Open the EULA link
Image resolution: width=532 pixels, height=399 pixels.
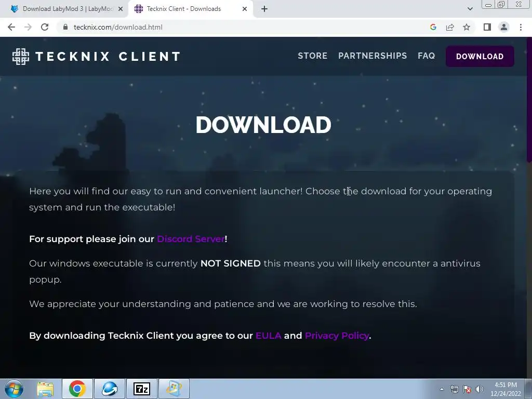point(269,336)
